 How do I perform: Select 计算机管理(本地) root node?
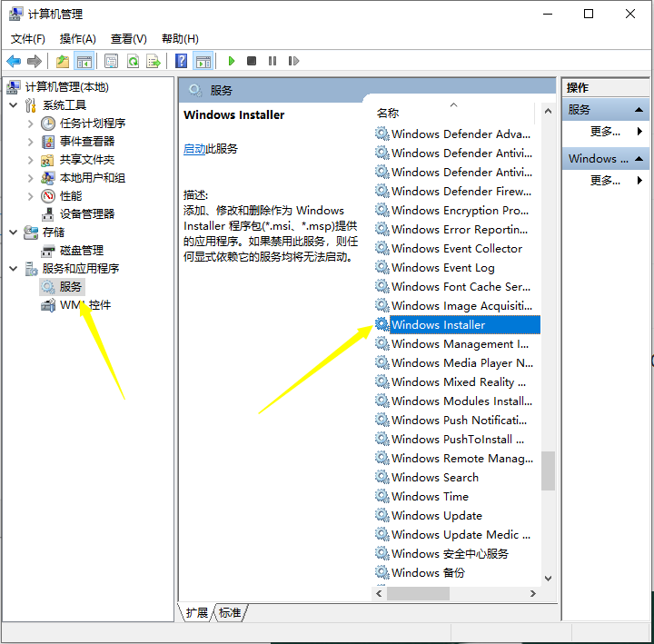(66, 87)
